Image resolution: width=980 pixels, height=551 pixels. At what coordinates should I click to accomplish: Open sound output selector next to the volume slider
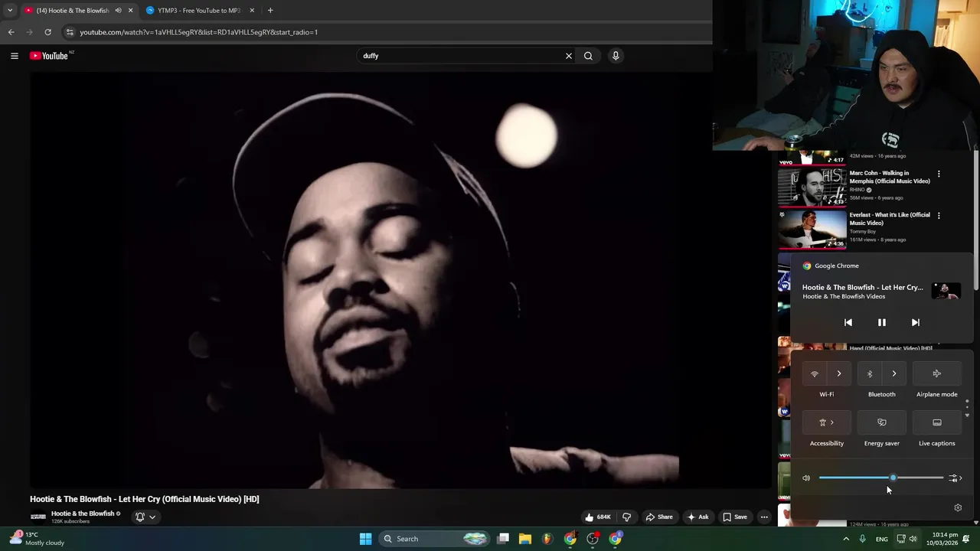click(955, 478)
